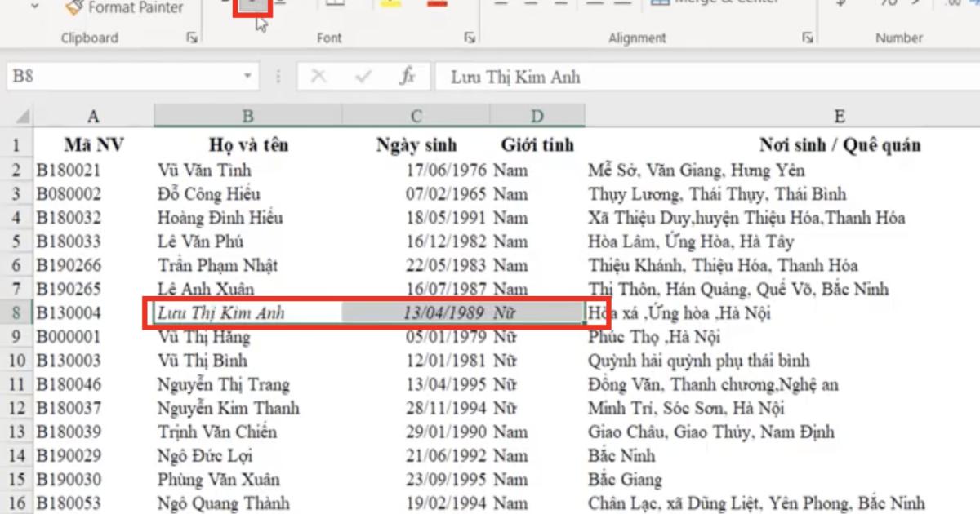Click the name cell 'Đỗ Công Hiếu'
The height and width of the screenshot is (514, 980).
point(247,194)
